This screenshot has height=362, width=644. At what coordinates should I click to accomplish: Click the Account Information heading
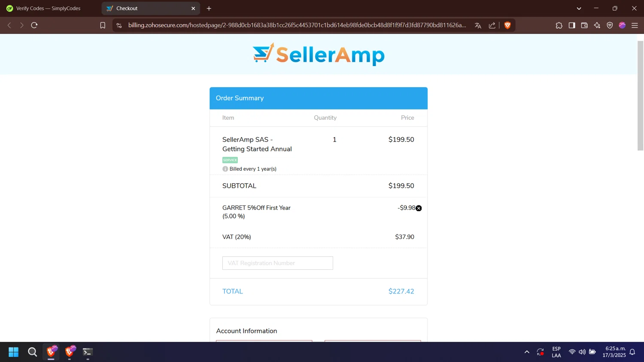(x=246, y=331)
